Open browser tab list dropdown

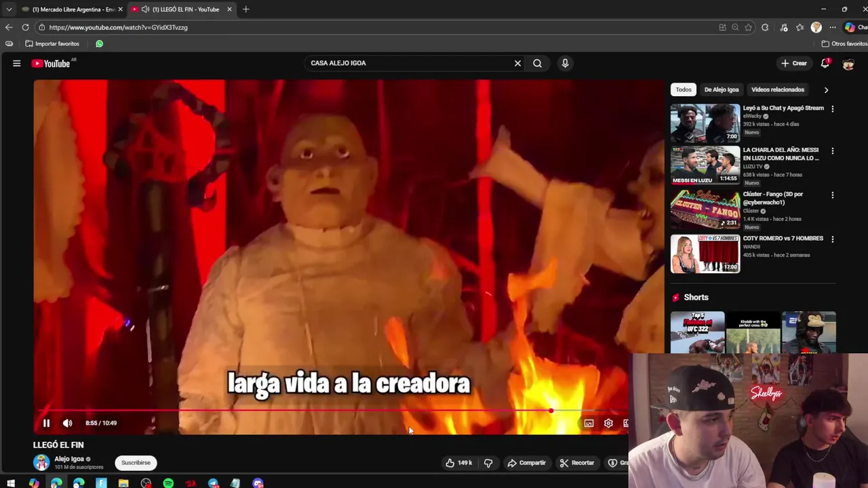pyautogui.click(x=9, y=9)
